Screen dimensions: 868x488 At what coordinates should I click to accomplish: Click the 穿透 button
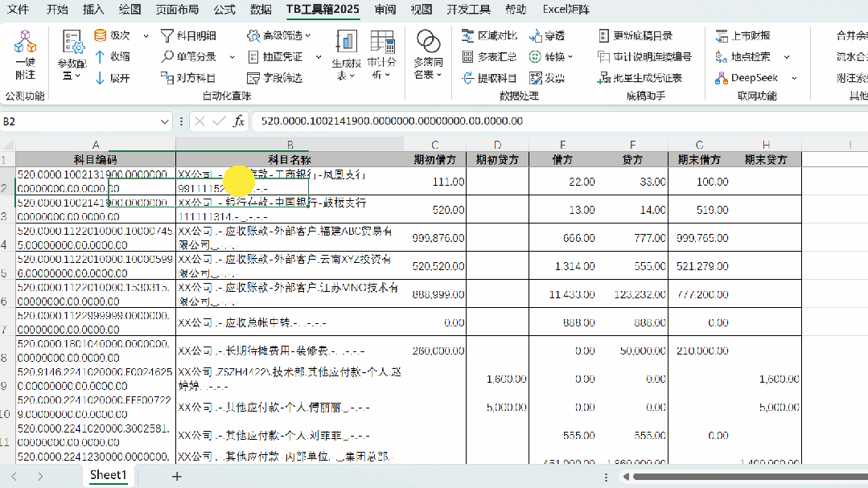(x=547, y=35)
